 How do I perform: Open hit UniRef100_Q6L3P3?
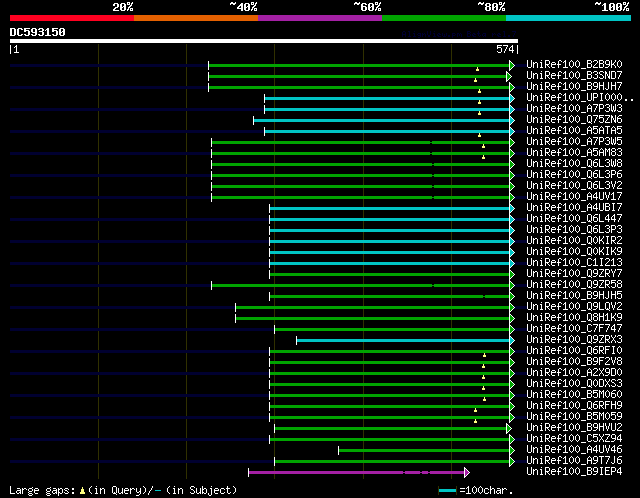pos(574,230)
